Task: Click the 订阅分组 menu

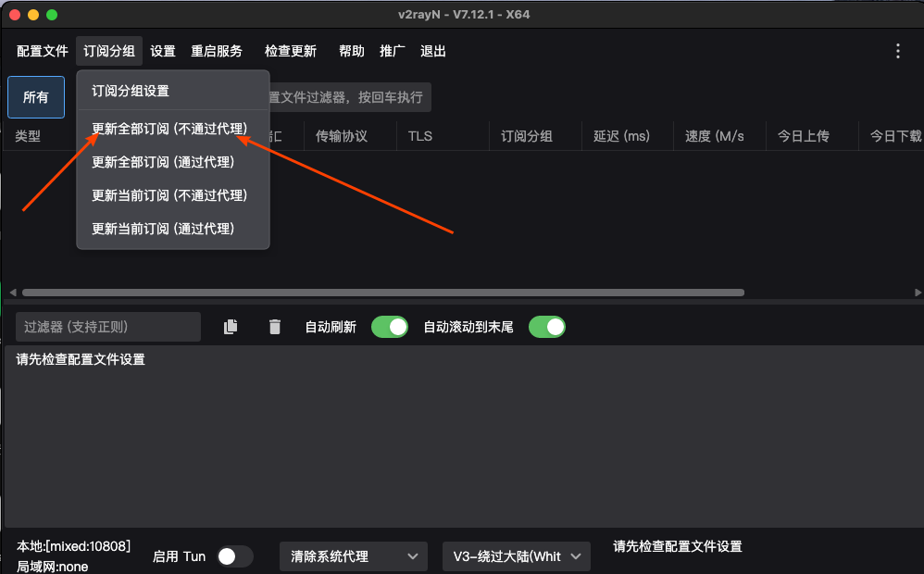Action: pyautogui.click(x=109, y=51)
